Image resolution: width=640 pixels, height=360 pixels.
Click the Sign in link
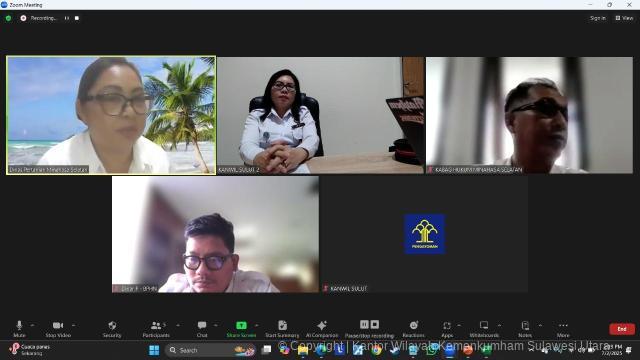598,18
